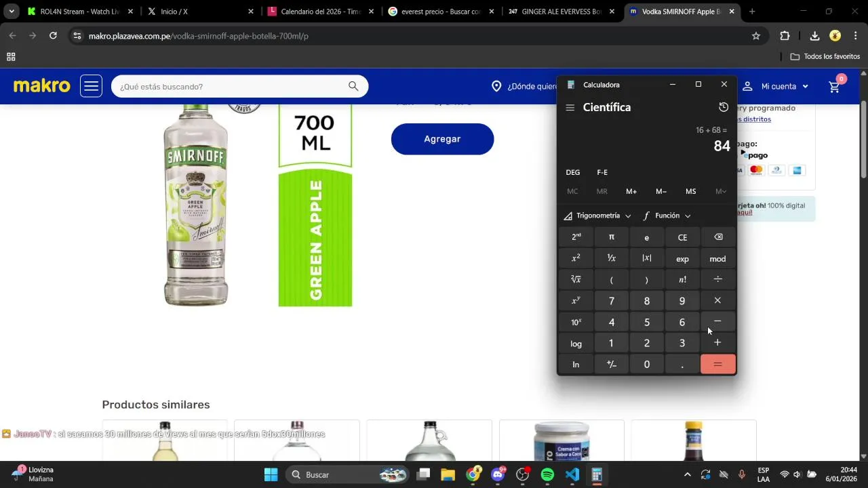The image size is (868, 488).
Task: Click the divide key in Calculator
Action: click(x=718, y=279)
